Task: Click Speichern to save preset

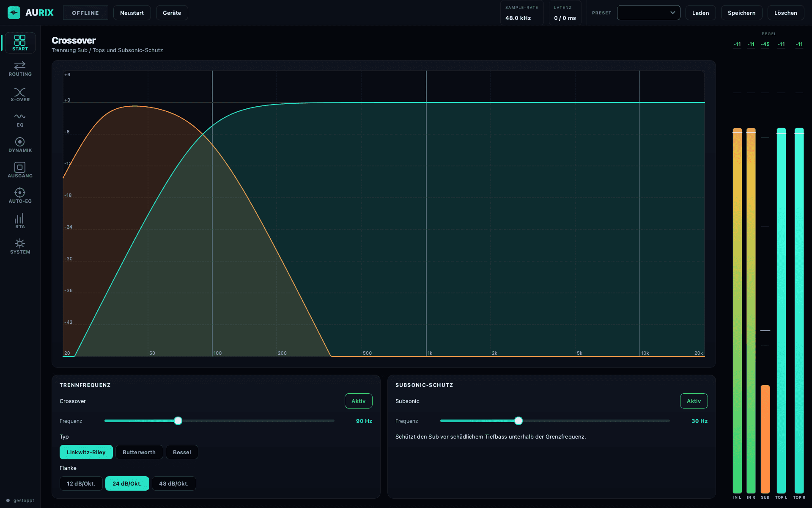Action: (741, 13)
